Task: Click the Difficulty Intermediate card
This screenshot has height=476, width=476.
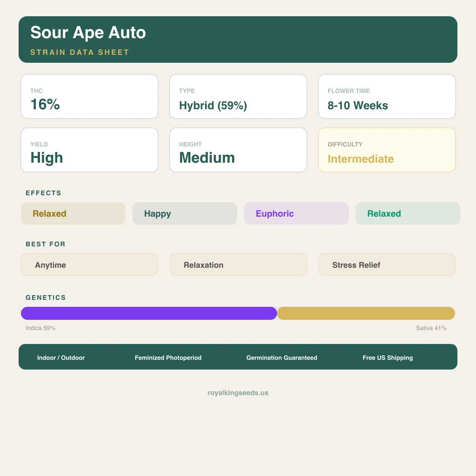Action: (x=387, y=150)
